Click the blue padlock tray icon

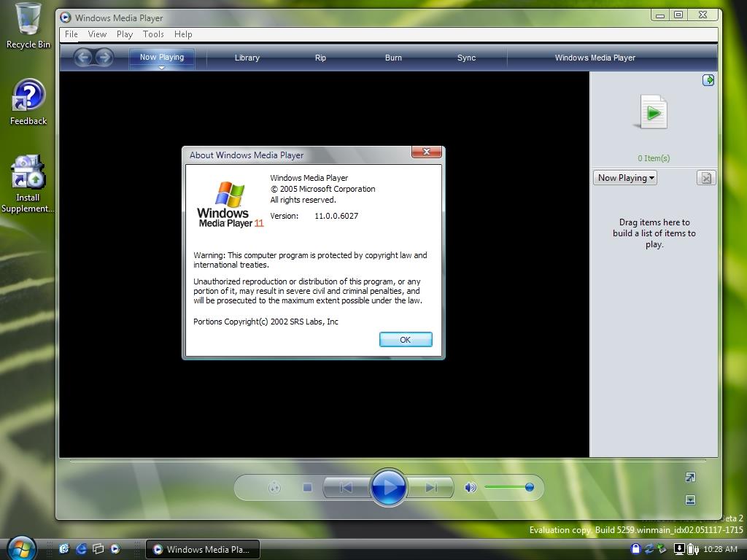coord(635,548)
